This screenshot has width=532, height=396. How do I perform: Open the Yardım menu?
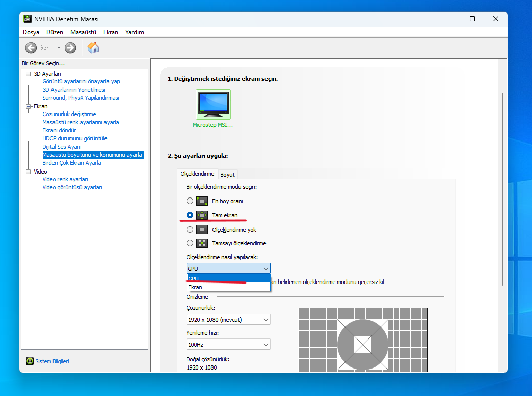(x=135, y=32)
